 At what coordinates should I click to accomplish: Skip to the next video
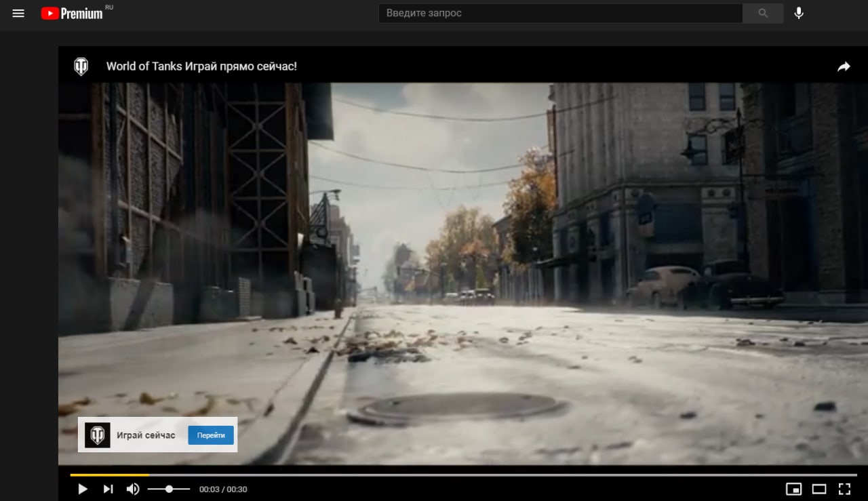tap(108, 489)
